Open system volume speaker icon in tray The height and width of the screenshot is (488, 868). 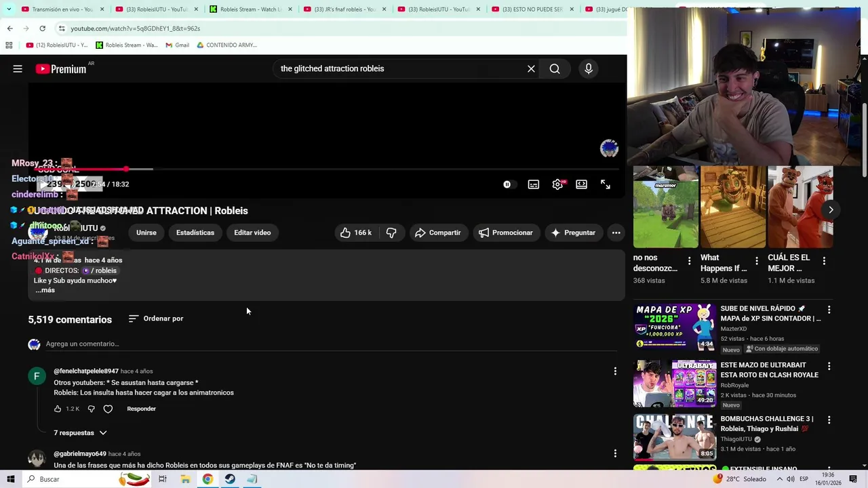pos(790,479)
